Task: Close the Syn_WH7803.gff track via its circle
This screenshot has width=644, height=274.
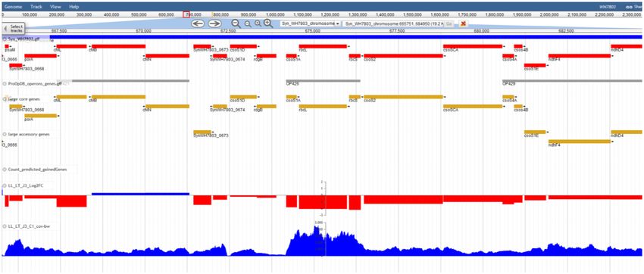Action: click(5, 39)
